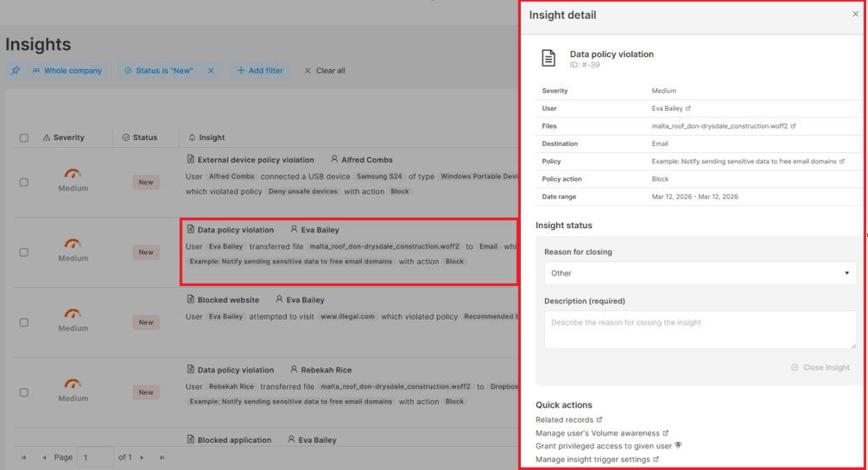868x470 pixels.
Task: Remove the Status is "New" filter
Action: [211, 70]
